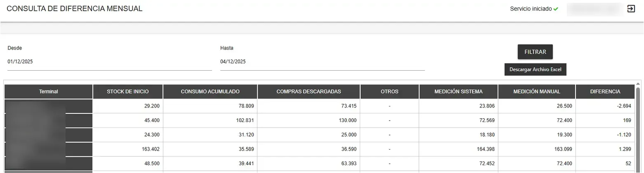
Task: Click the COMPRAS DESCARGADAS column header
Action: click(x=309, y=91)
